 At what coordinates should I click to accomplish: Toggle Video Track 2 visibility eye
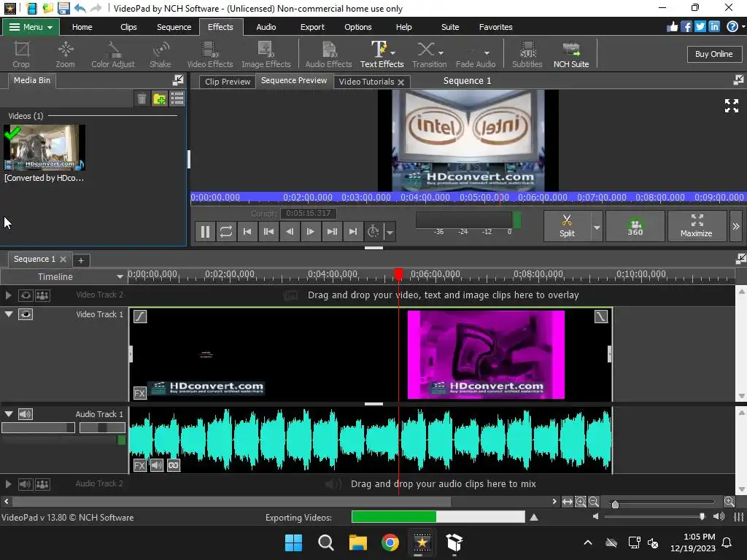pos(26,296)
